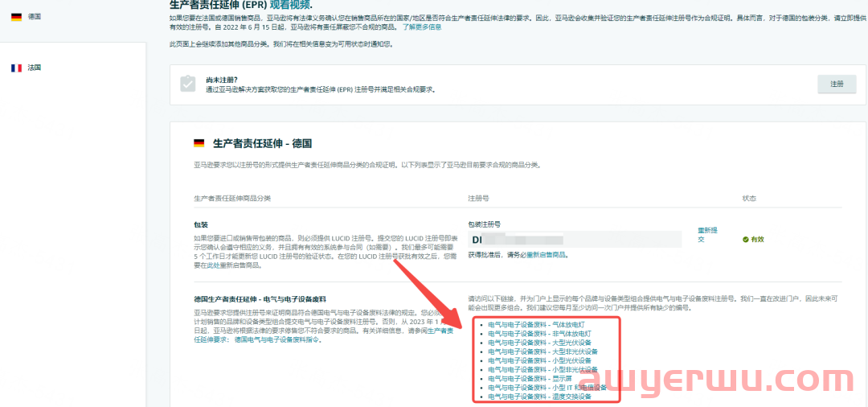The height and width of the screenshot is (407, 868).
Task: Click the green 有效 status check icon
Action: (x=745, y=239)
